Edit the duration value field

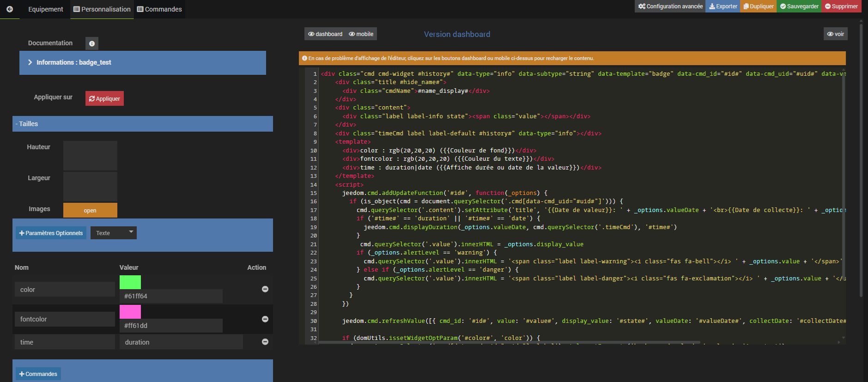click(181, 342)
